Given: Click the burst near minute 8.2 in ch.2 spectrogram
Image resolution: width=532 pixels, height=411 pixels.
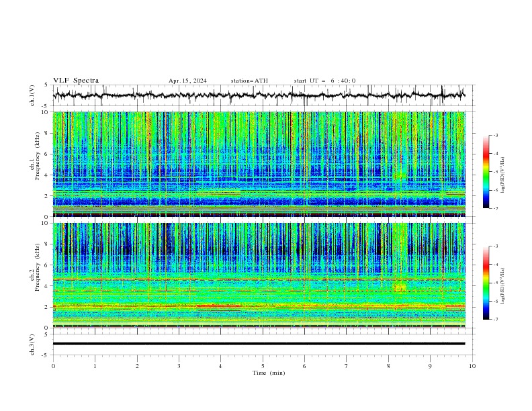Looking at the screenshot, I should [x=400, y=287].
